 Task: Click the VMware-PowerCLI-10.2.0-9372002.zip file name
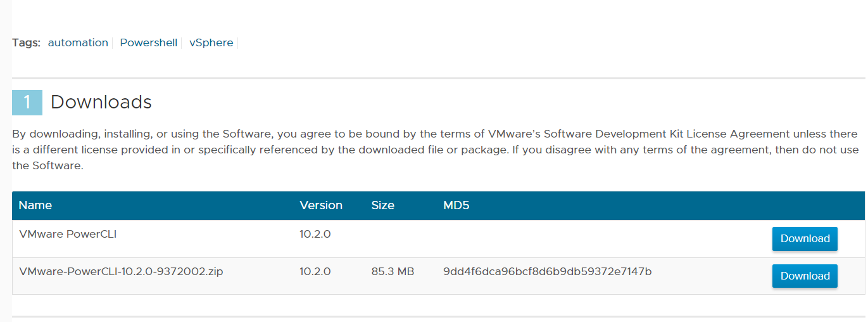(121, 272)
